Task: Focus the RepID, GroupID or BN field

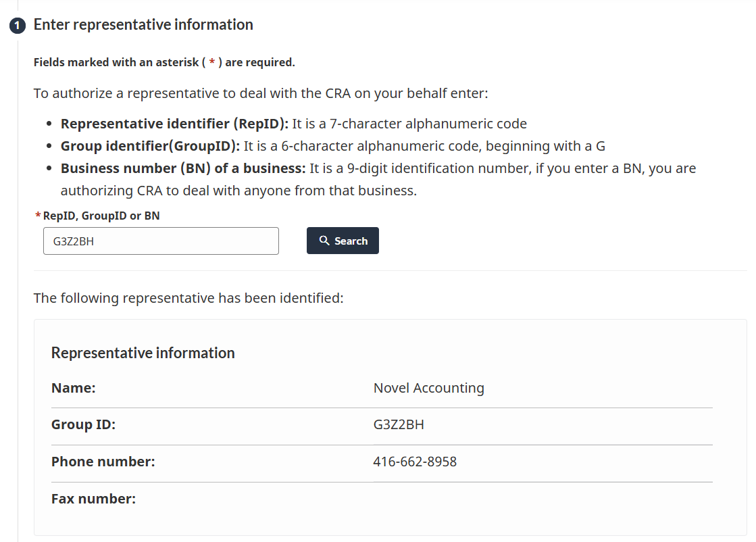Action: 161,241
